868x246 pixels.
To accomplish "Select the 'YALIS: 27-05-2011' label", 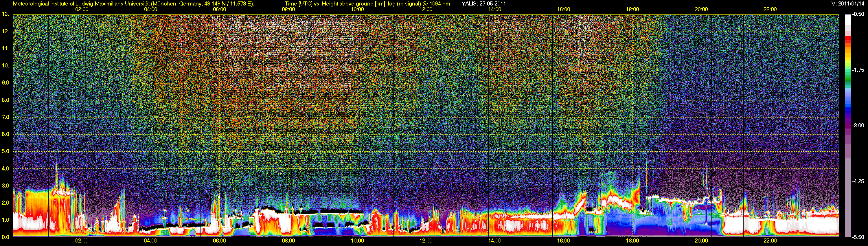I will pos(483,4).
